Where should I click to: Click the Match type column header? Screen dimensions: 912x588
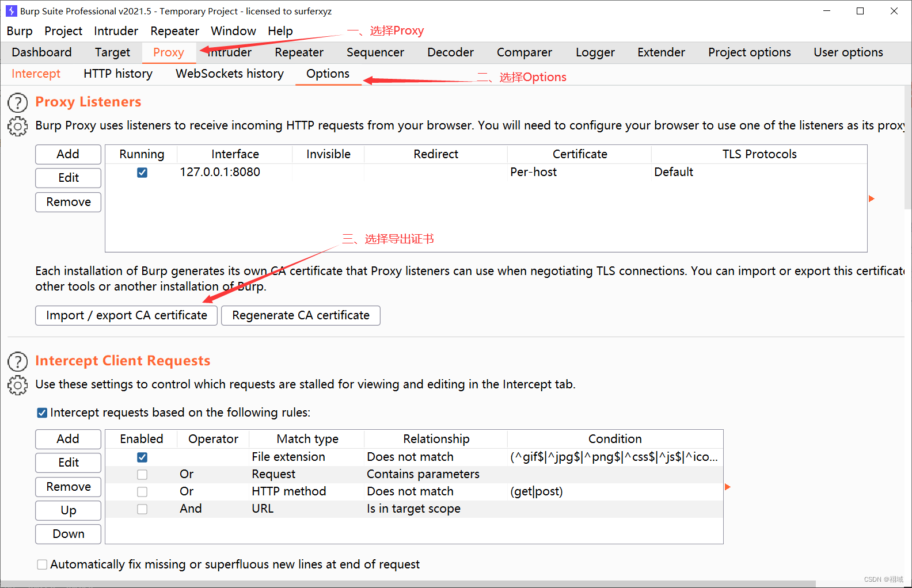[x=307, y=439]
